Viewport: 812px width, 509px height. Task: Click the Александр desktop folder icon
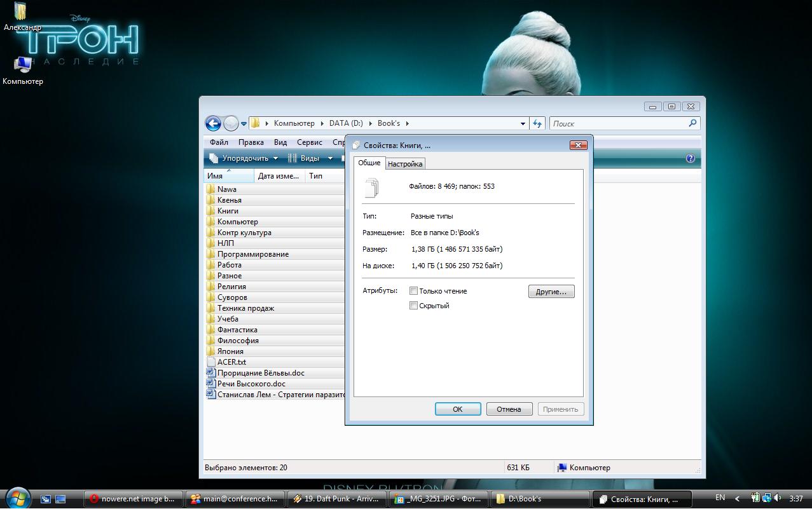coord(20,11)
